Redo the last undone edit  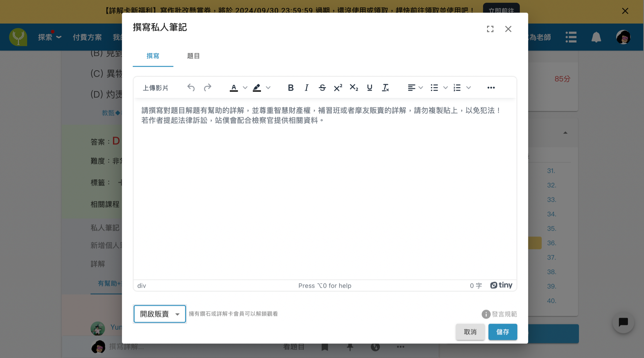(207, 88)
